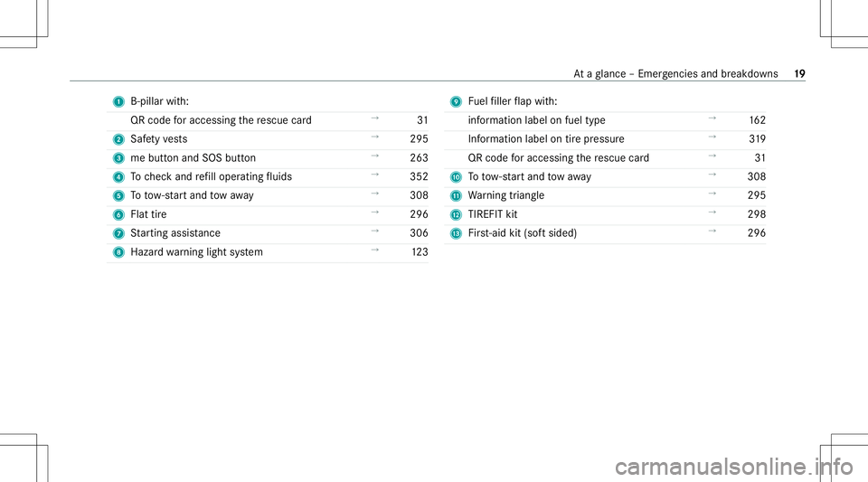Select the number 8 Hazard warning marker

[x=118, y=252]
